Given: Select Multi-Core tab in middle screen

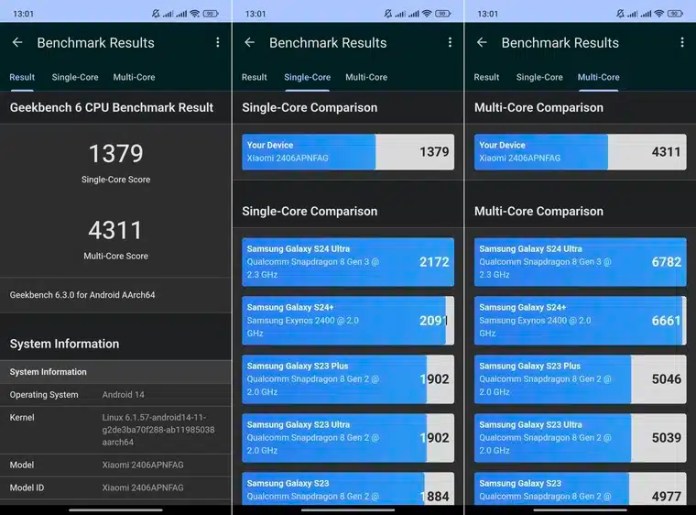Looking at the screenshot, I should pos(366,77).
